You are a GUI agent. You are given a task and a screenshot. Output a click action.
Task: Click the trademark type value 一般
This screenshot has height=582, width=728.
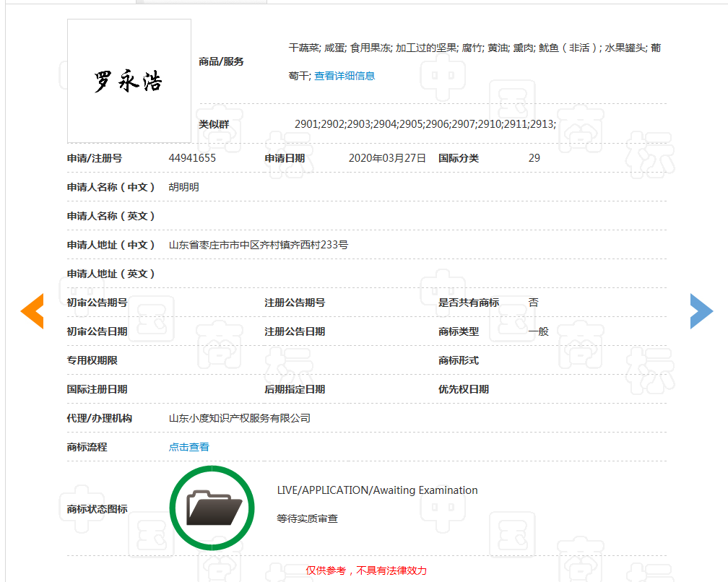[x=538, y=331]
